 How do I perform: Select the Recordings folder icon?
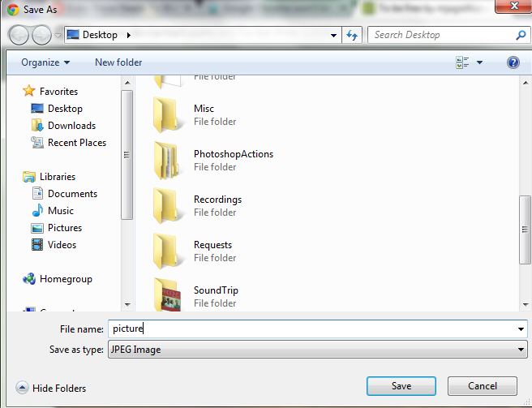166,206
